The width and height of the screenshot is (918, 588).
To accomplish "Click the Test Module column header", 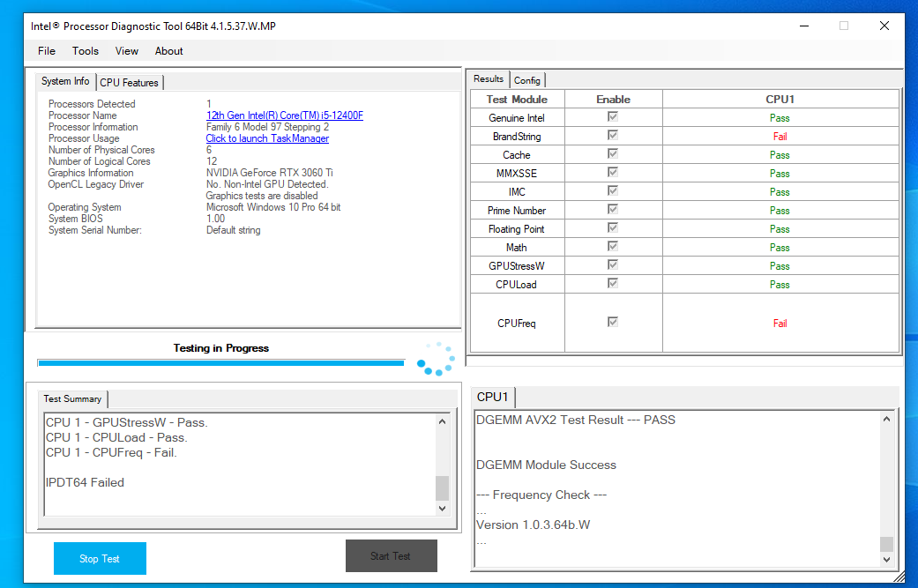I will pyautogui.click(x=517, y=100).
